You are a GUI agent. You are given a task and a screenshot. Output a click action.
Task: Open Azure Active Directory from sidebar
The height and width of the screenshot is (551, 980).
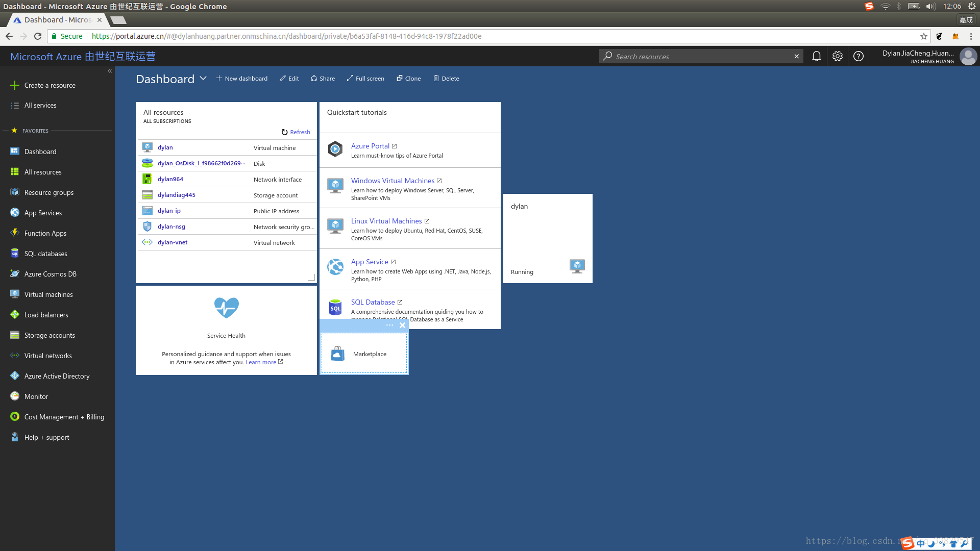57,375
